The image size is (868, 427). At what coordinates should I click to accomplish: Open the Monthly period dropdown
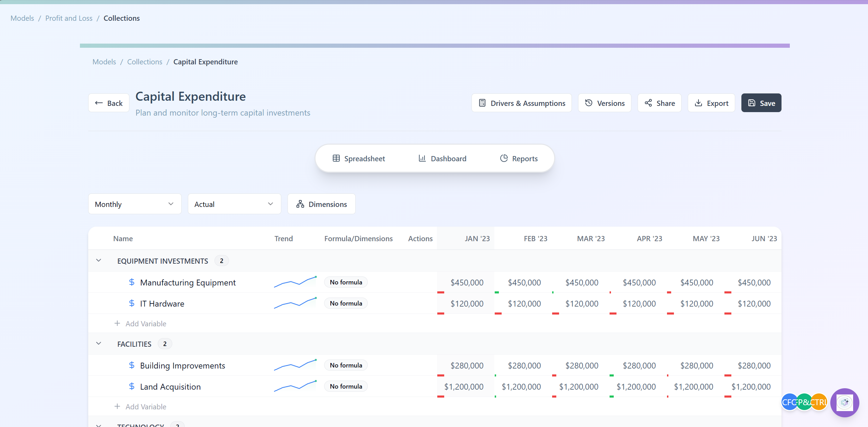[x=135, y=204]
